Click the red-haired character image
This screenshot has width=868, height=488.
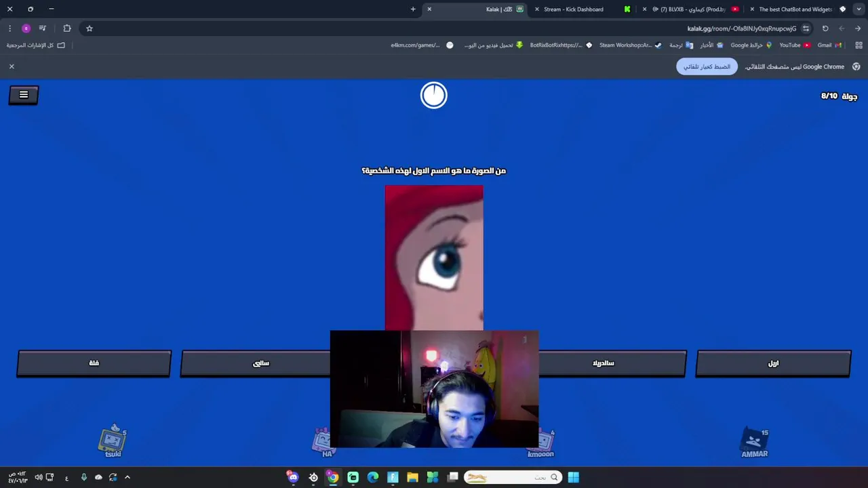click(434, 258)
